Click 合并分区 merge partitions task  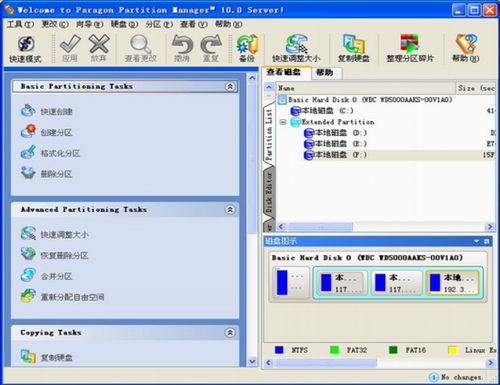(x=47, y=276)
